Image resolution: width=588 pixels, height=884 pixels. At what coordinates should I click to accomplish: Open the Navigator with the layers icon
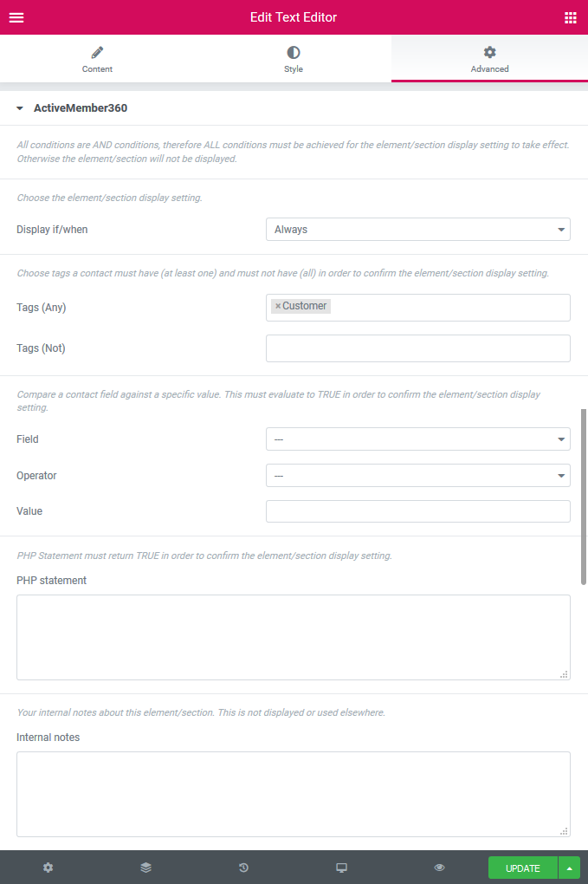point(145,867)
